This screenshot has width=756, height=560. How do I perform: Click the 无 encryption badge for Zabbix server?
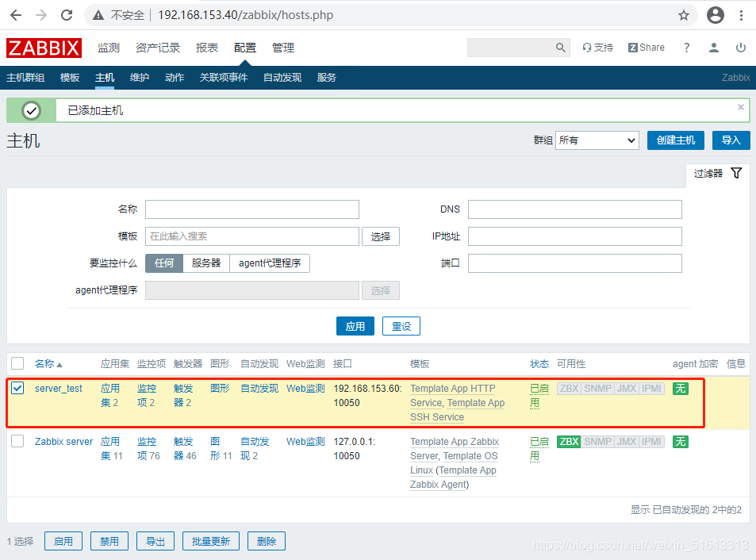(x=681, y=442)
